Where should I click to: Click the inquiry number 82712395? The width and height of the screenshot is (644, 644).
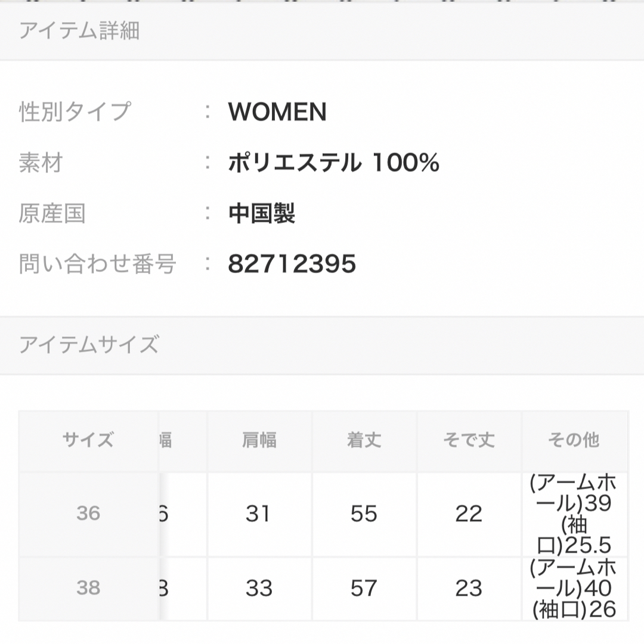coord(292,264)
